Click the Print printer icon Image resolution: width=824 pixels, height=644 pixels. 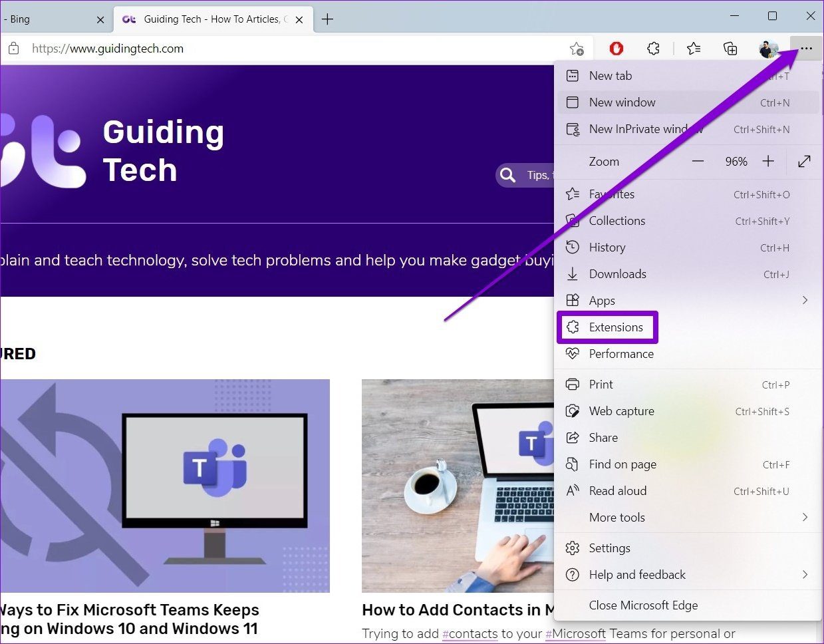click(573, 385)
